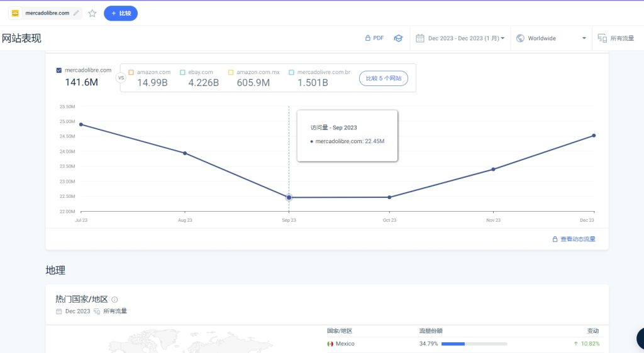This screenshot has width=644, height=353.
Task: Select the Oct 23 data point
Action: pyautogui.click(x=389, y=197)
